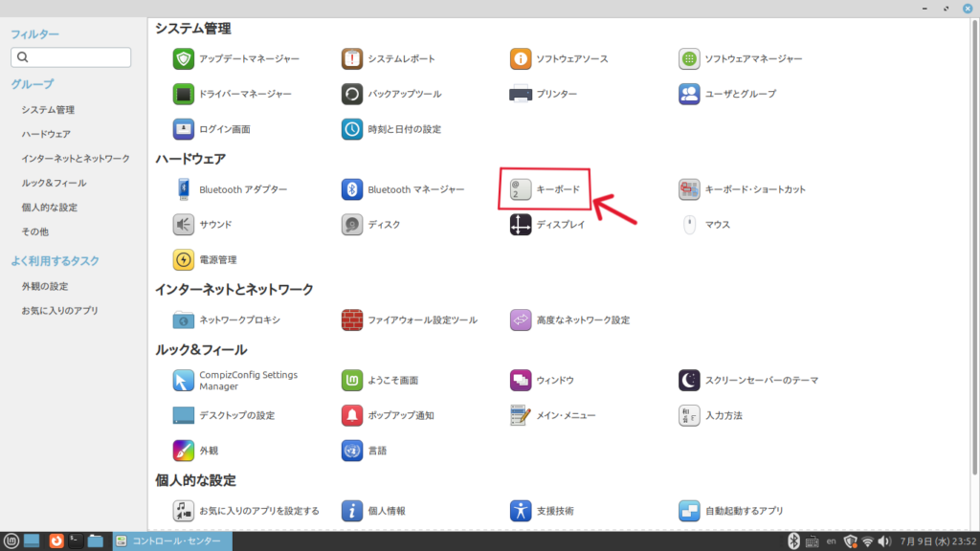Open スクリーンセーバーのテーマ icon

[x=689, y=380]
